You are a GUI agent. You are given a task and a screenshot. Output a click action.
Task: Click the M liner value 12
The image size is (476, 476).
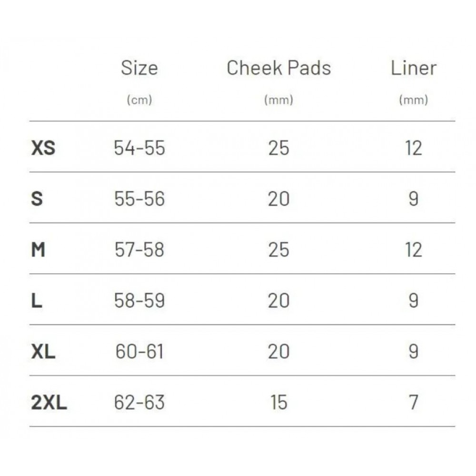[414, 250]
